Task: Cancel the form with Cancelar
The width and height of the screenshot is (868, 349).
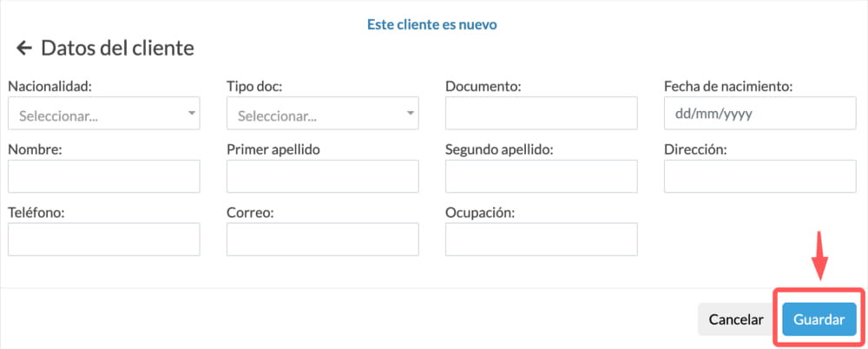Action: (736, 319)
